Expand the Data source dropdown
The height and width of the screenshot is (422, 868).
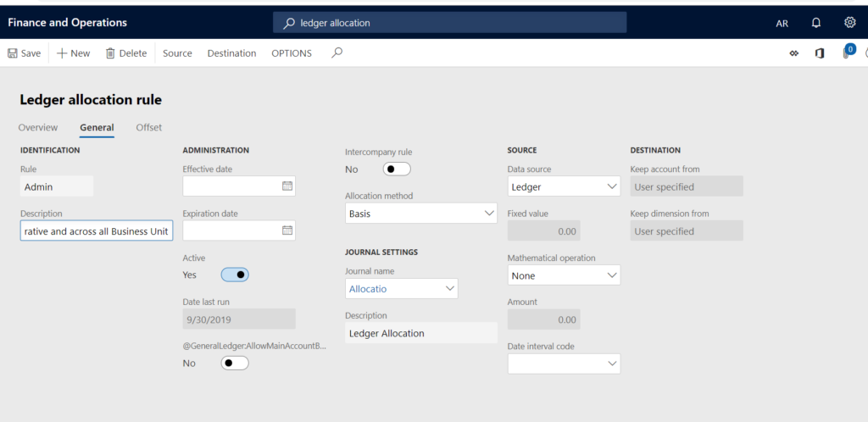coord(612,186)
